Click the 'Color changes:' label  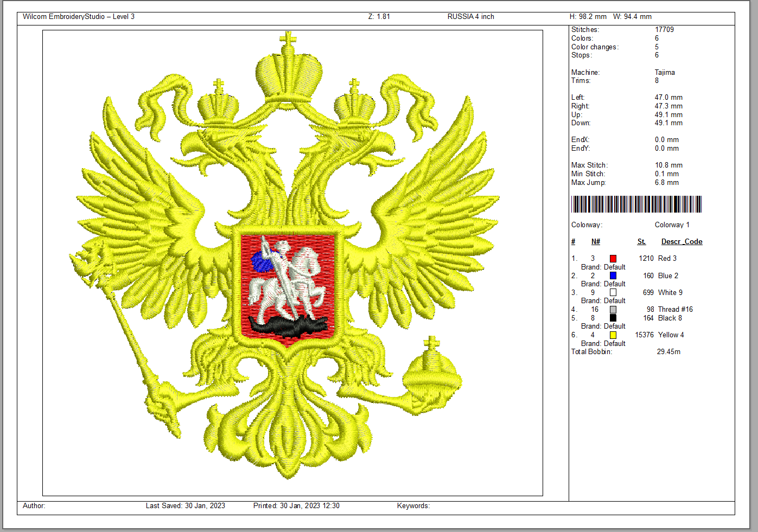[595, 47]
